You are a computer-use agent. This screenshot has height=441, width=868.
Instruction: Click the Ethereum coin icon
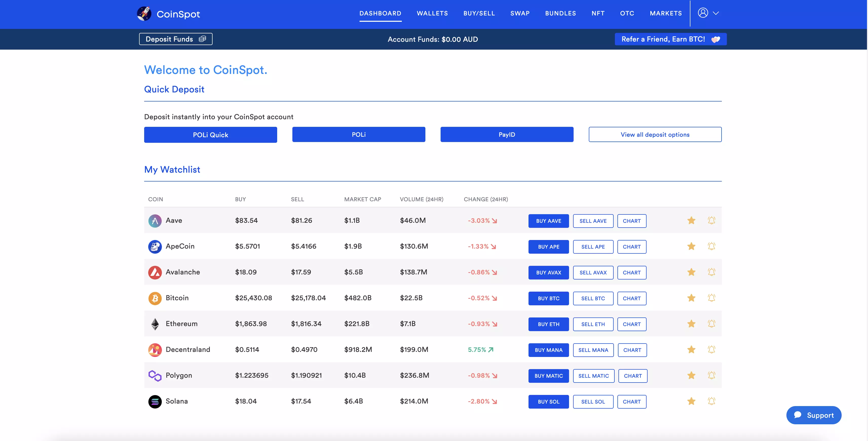point(155,324)
